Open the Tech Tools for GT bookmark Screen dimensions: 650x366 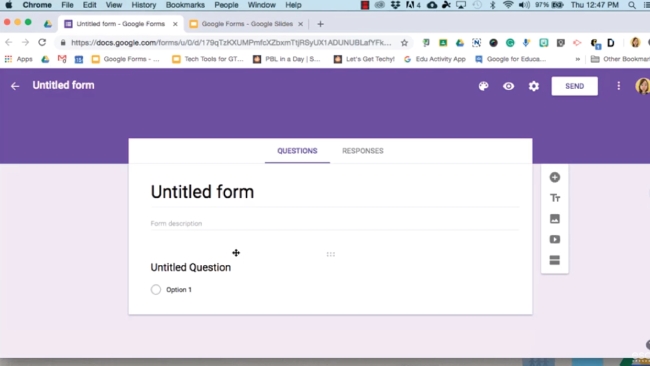tap(208, 59)
